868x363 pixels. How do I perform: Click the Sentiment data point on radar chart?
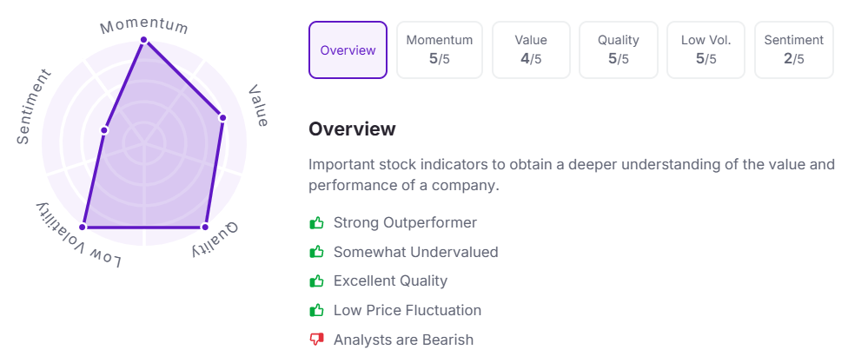[x=104, y=130]
